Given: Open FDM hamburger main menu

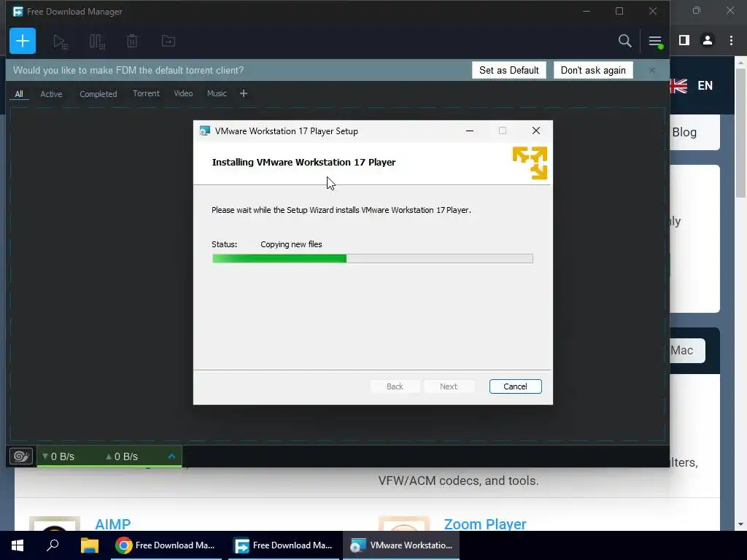Looking at the screenshot, I should click(655, 42).
